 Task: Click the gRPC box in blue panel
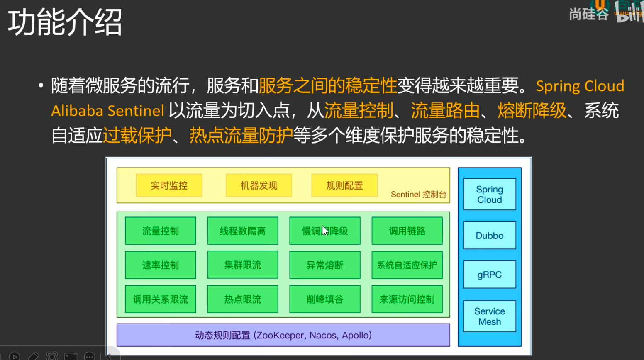point(489,275)
